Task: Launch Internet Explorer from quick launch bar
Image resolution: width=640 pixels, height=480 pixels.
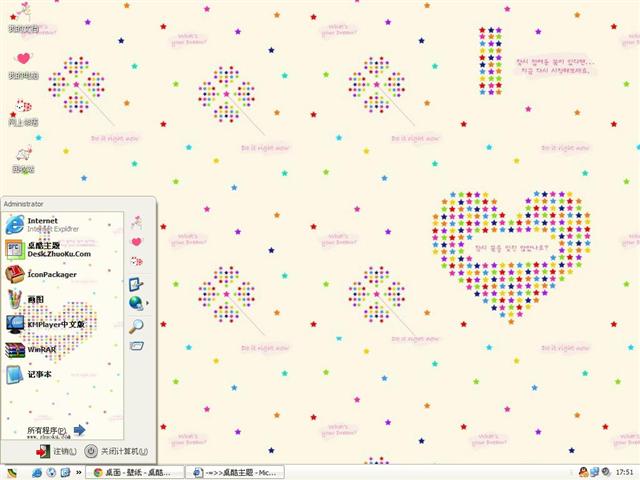Action: [37, 473]
